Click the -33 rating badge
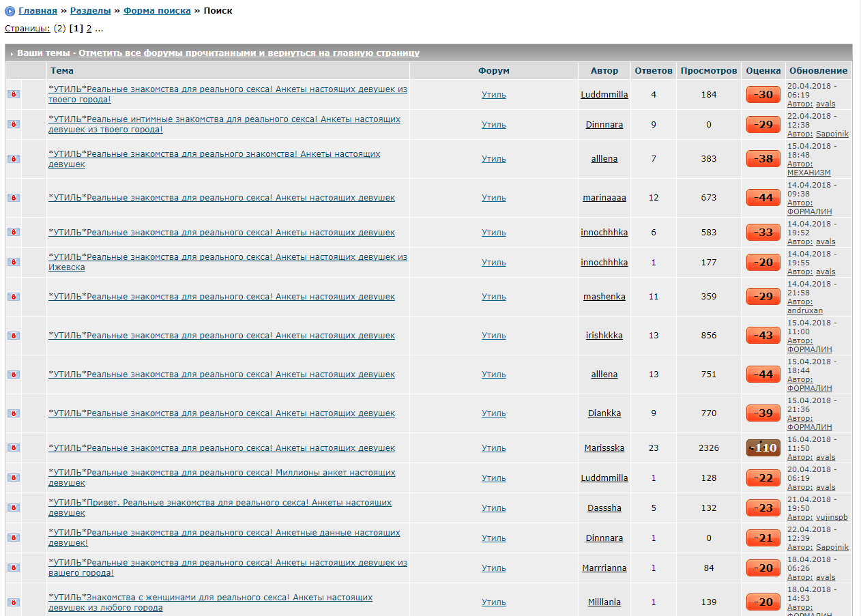This screenshot has width=861, height=616. click(x=763, y=233)
